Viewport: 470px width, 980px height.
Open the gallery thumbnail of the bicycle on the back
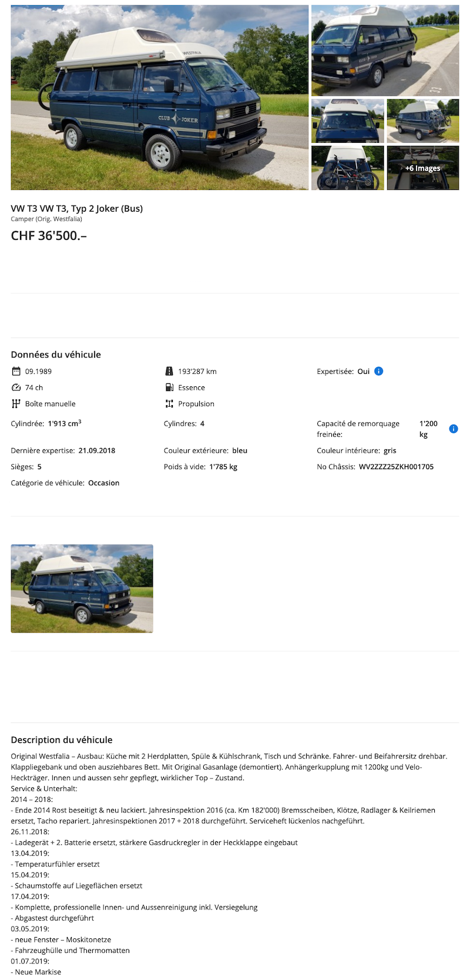[348, 168]
